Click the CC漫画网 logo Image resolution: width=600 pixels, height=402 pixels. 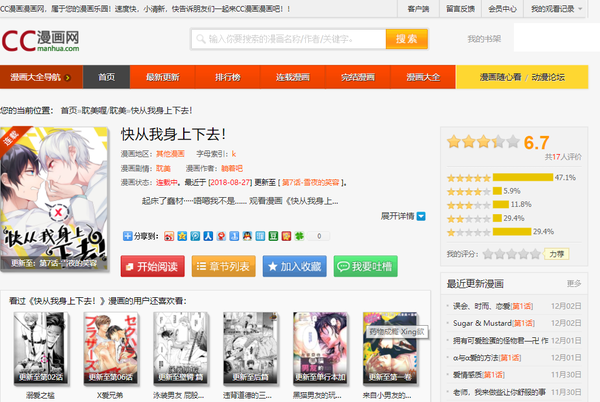click(x=41, y=41)
